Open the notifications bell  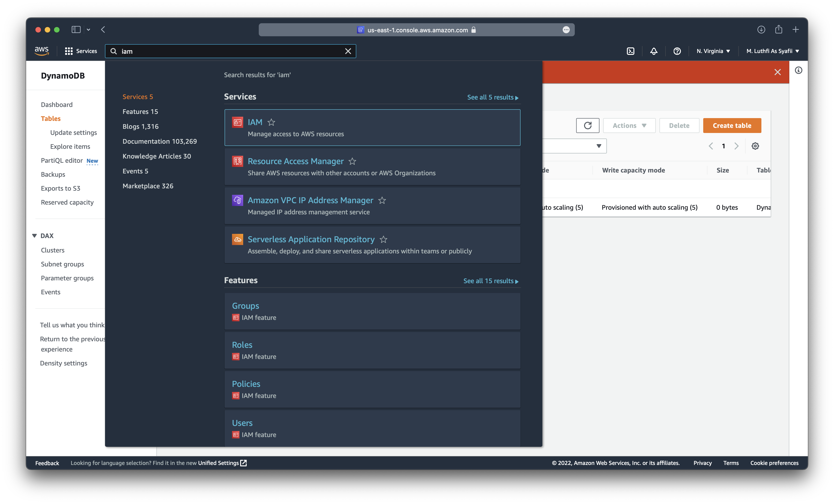[654, 51]
